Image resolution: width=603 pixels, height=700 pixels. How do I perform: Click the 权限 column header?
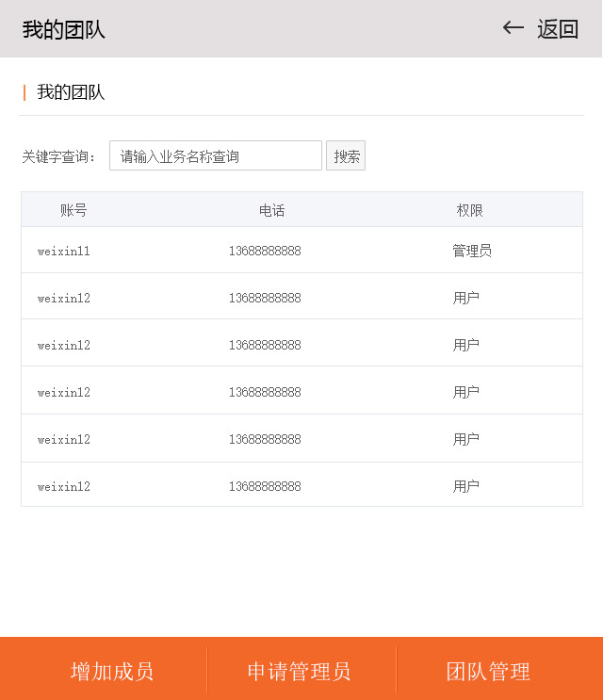pos(469,210)
